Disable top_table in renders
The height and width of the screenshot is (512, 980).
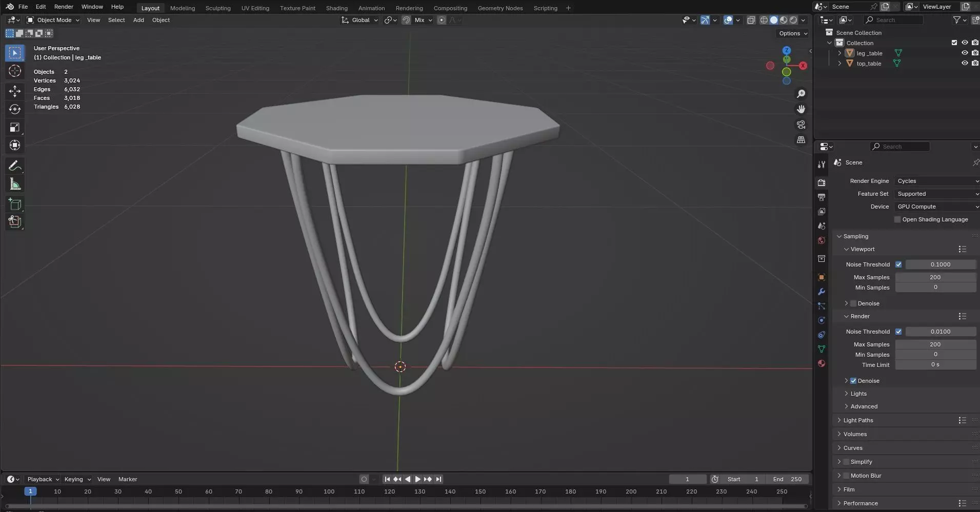[975, 64]
